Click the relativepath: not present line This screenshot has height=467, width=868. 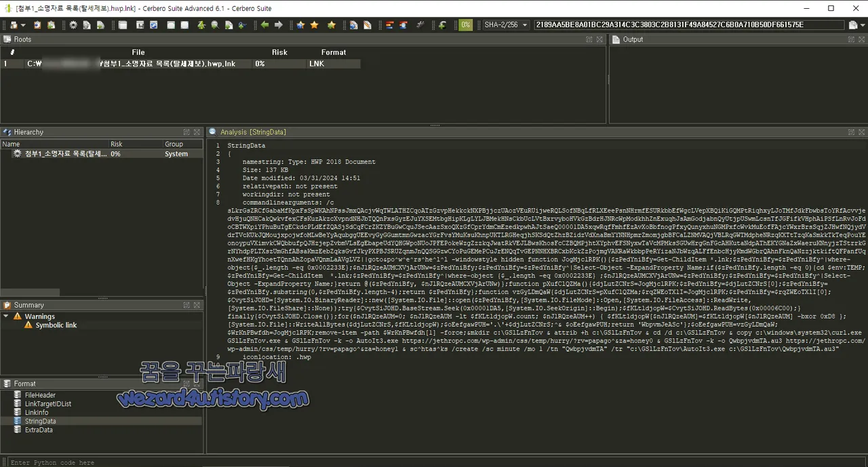[x=290, y=186]
